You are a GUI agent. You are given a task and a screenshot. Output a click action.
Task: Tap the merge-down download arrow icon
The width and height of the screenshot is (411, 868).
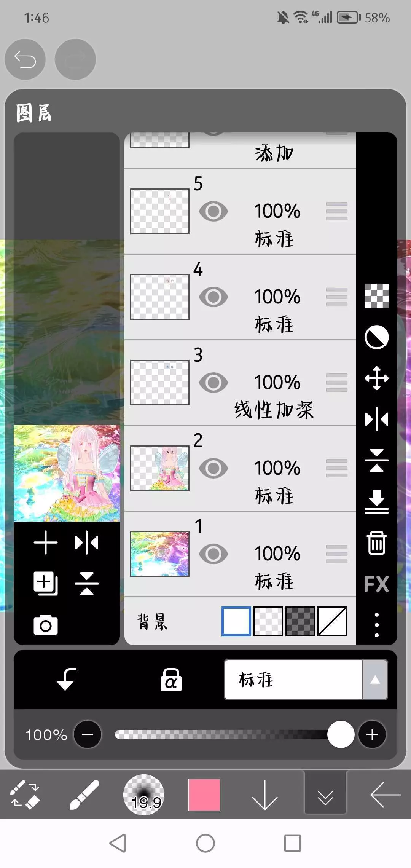point(376,501)
